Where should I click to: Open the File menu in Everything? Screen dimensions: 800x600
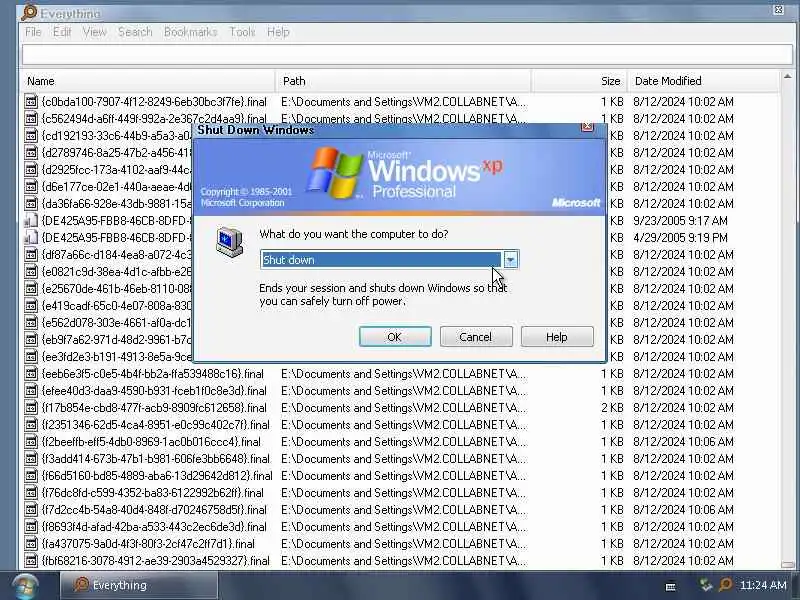[x=33, y=32]
